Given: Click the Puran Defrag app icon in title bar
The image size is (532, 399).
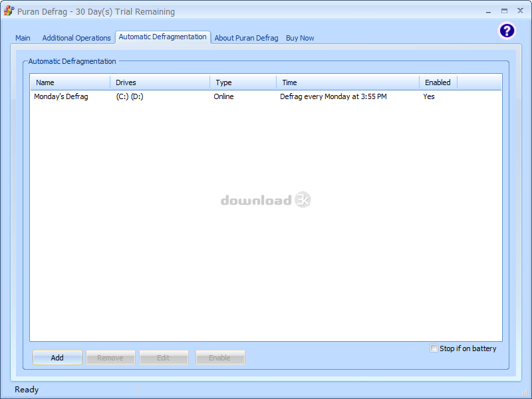Looking at the screenshot, I should click(x=9, y=11).
